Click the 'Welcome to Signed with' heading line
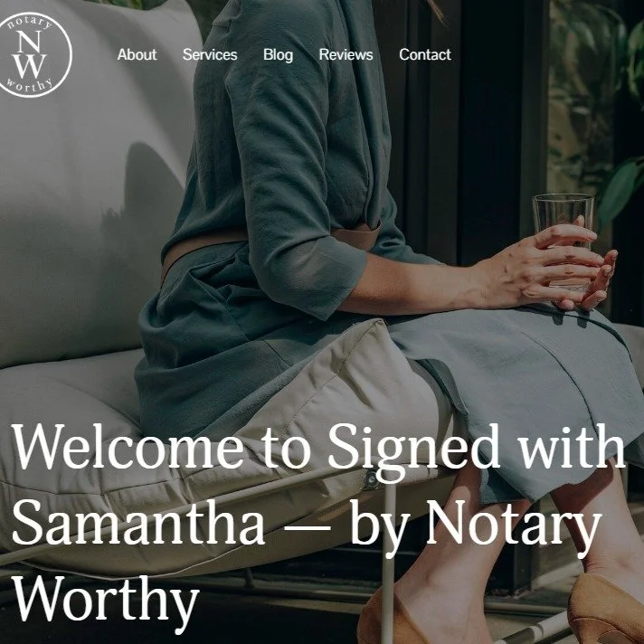The height and width of the screenshot is (644, 644). [x=318, y=448]
